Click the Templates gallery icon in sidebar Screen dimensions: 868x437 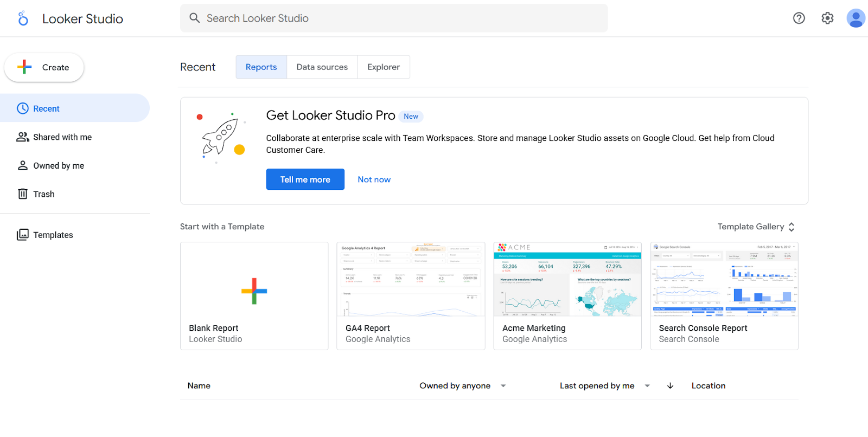[23, 235]
